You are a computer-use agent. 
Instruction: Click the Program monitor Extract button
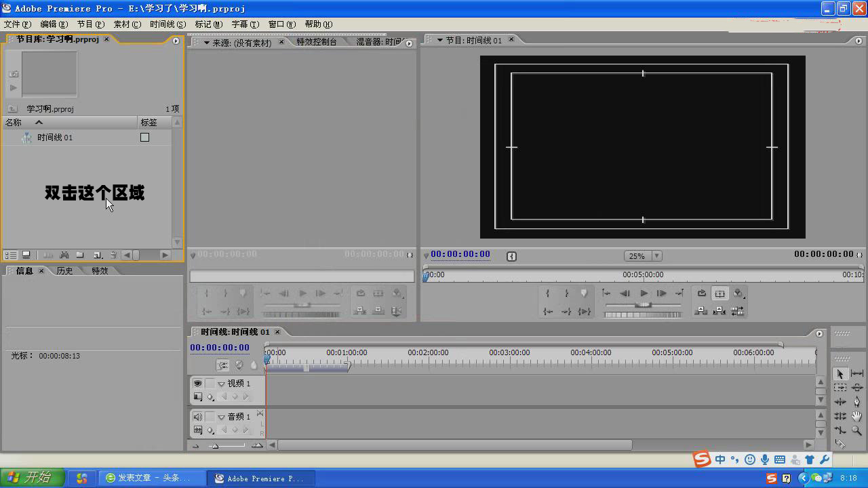[720, 311]
